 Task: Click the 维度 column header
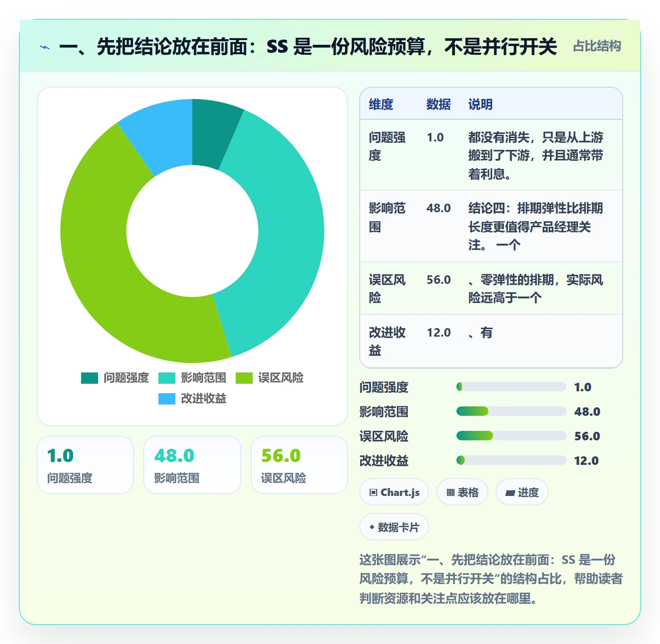(381, 104)
